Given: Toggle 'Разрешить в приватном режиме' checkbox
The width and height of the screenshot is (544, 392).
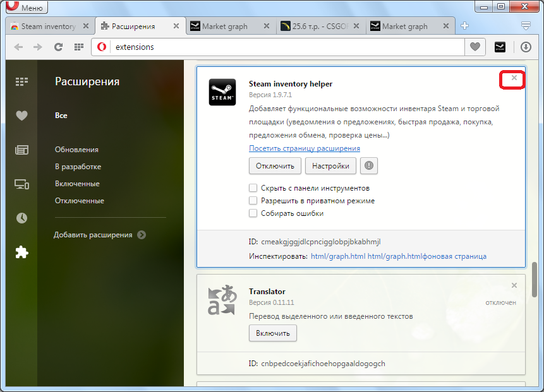Looking at the screenshot, I should [x=253, y=201].
